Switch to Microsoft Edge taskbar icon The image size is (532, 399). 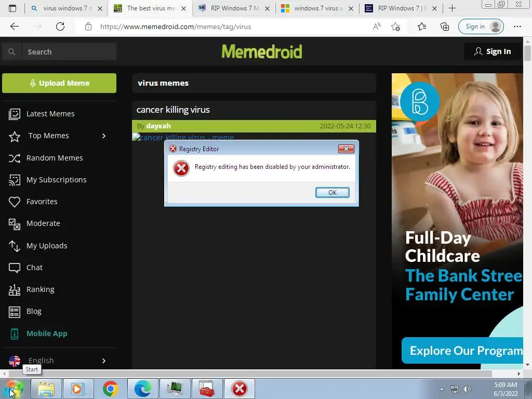[142, 389]
